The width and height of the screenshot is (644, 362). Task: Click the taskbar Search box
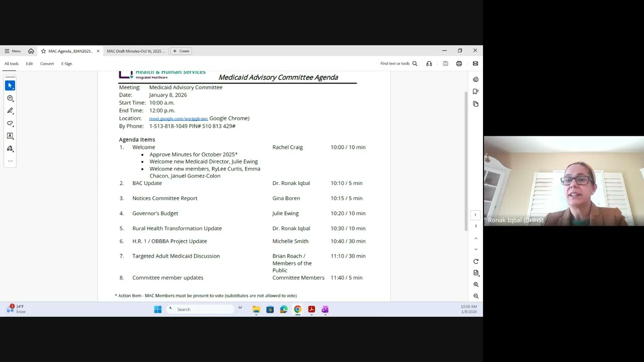[200, 310]
